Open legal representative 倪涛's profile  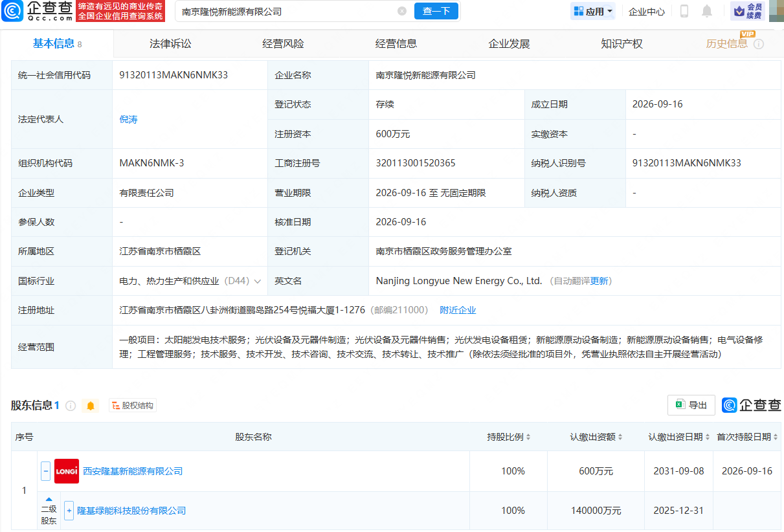coord(129,119)
